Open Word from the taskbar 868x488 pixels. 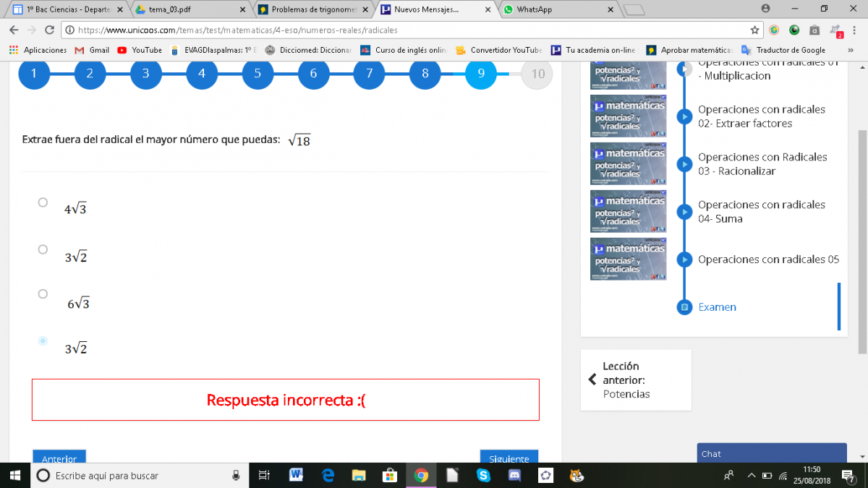[x=296, y=475]
